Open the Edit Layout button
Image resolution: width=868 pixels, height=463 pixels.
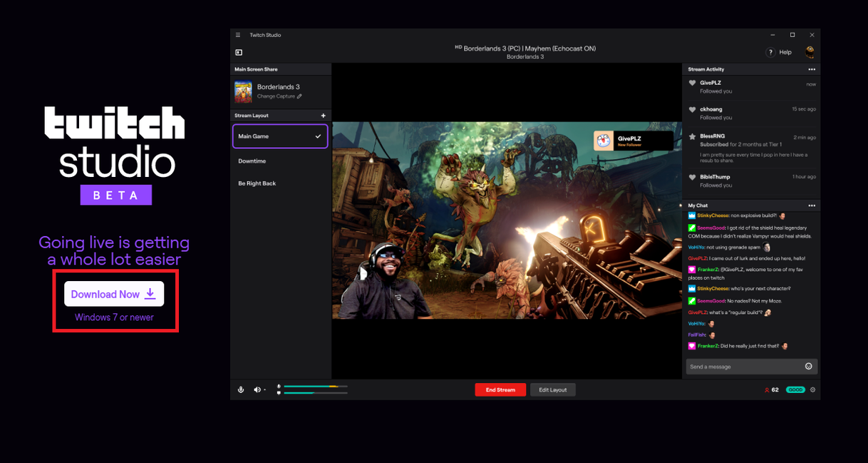552,390
